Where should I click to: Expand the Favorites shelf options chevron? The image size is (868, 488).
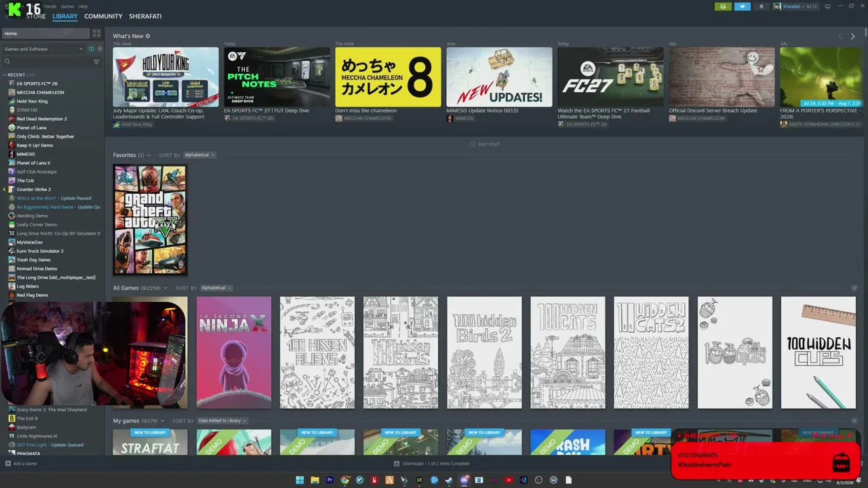pyautogui.click(x=149, y=155)
